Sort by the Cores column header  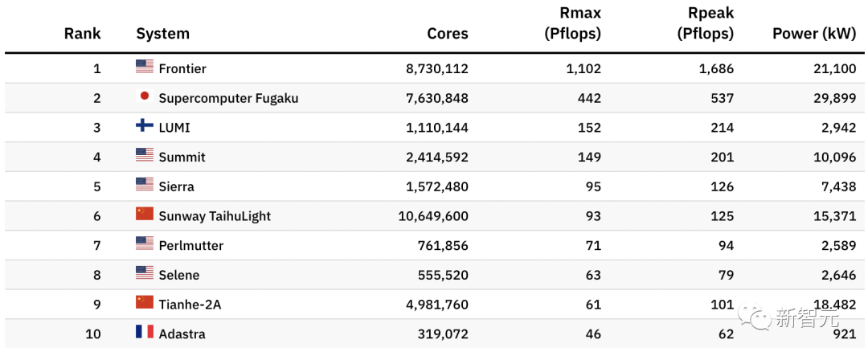[448, 34]
